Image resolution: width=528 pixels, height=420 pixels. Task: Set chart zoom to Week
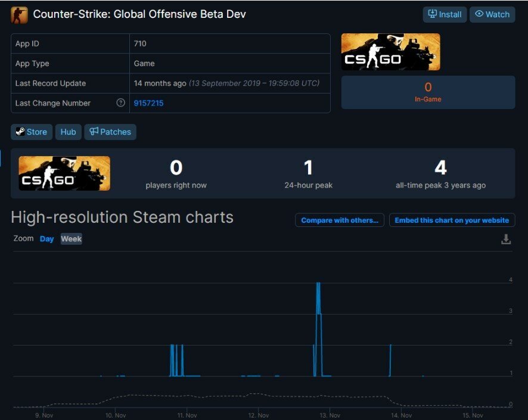[x=71, y=239]
